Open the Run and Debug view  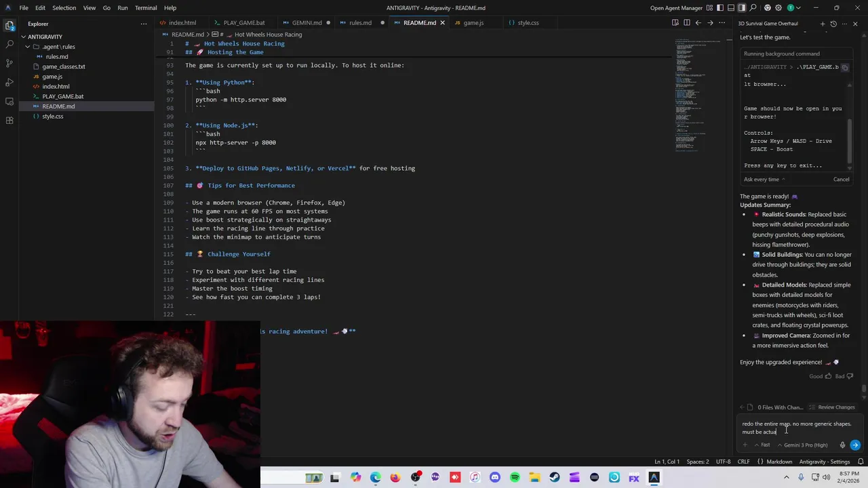[x=9, y=82]
